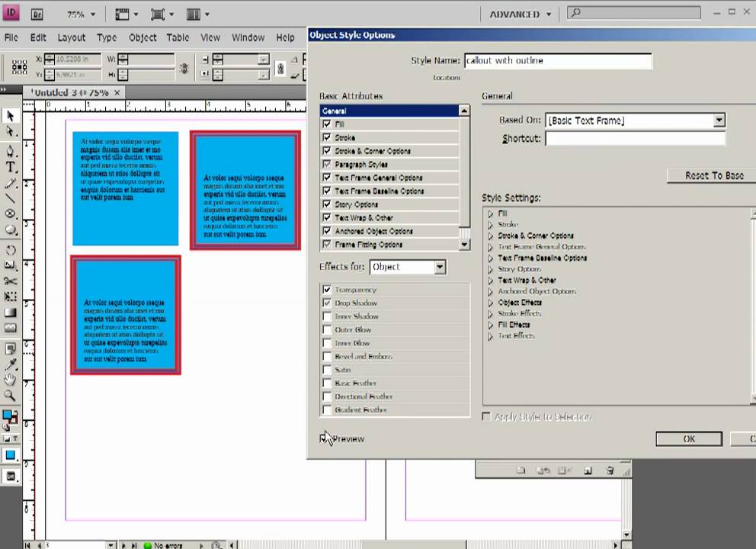
Task: Toggle Paragraph Styles checkbox
Action: click(x=327, y=164)
